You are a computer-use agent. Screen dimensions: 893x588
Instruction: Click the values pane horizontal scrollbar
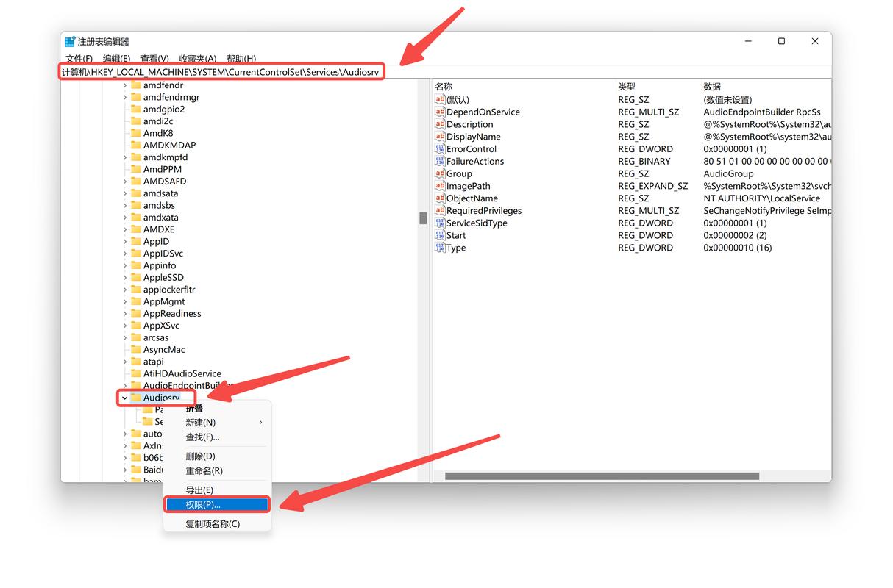coord(602,476)
